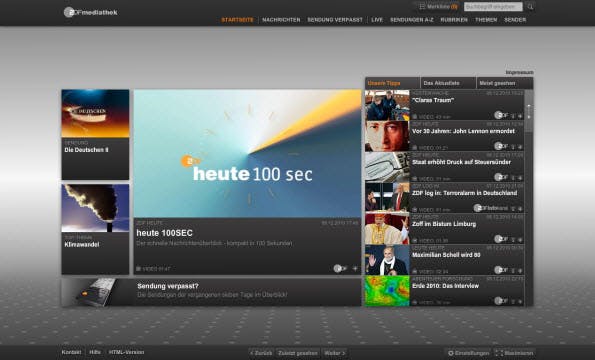Click the Einstellungen gear icon
The width and height of the screenshot is (595, 360).
[451, 353]
